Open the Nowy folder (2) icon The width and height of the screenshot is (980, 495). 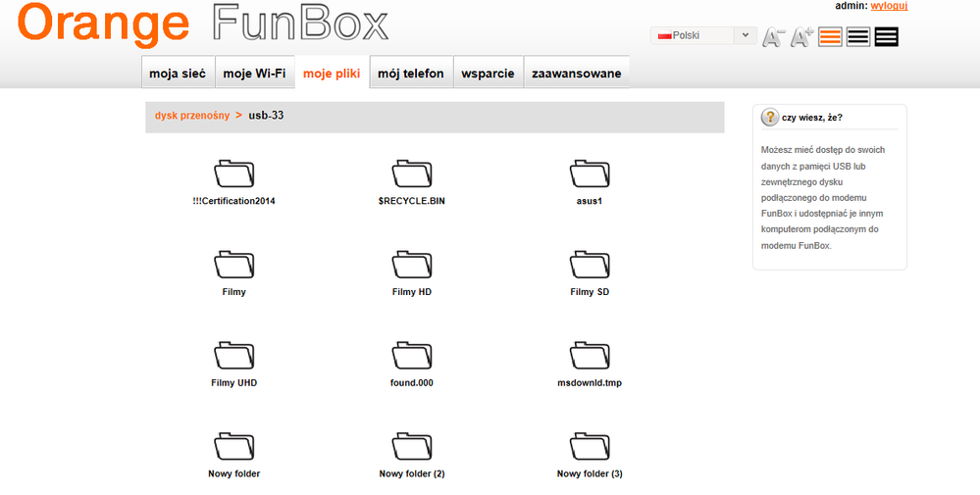[411, 447]
